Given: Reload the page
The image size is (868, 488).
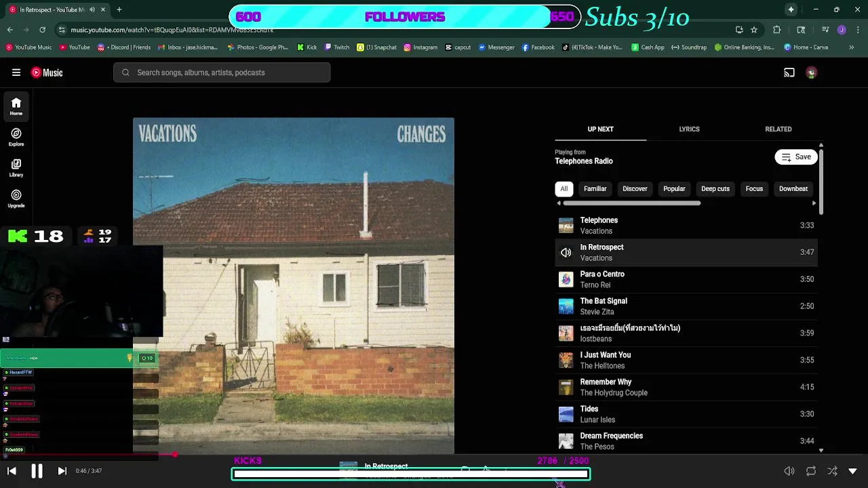Looking at the screenshot, I should (42, 30).
